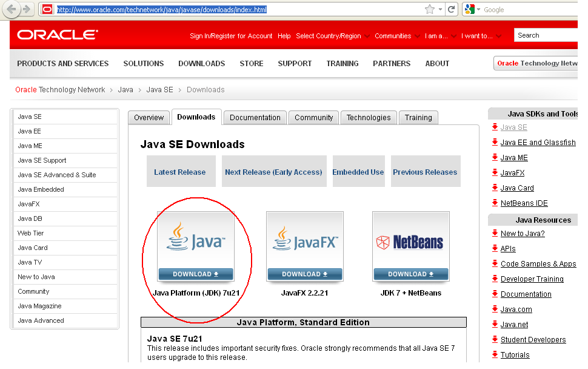Click the red arrow icon beside JavaFX link
Viewport: 588px width, 369px height.
pos(495,173)
